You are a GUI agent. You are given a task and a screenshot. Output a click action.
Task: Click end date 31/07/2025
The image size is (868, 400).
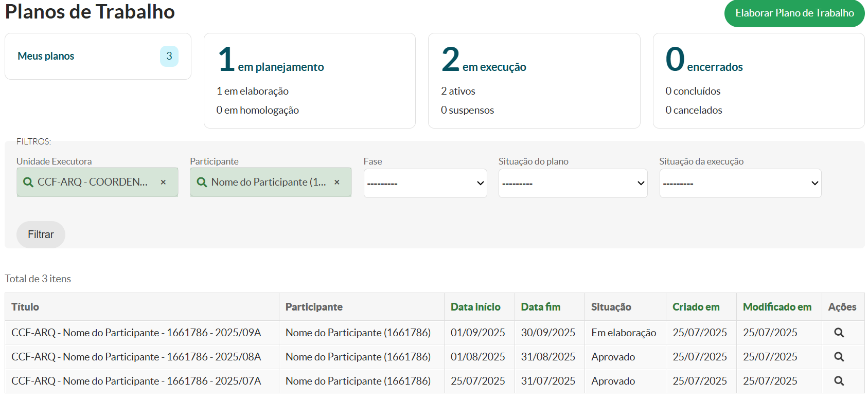coord(548,381)
